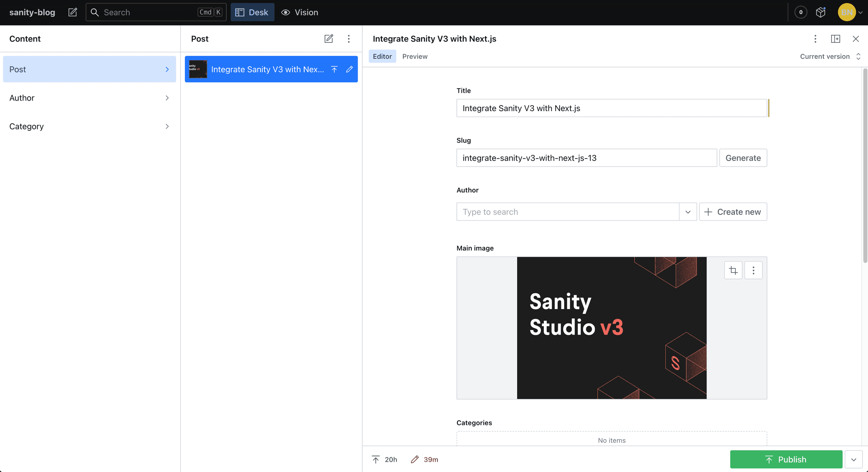Image resolution: width=868 pixels, height=472 pixels.
Task: Switch to the Editor tab
Action: 382,56
